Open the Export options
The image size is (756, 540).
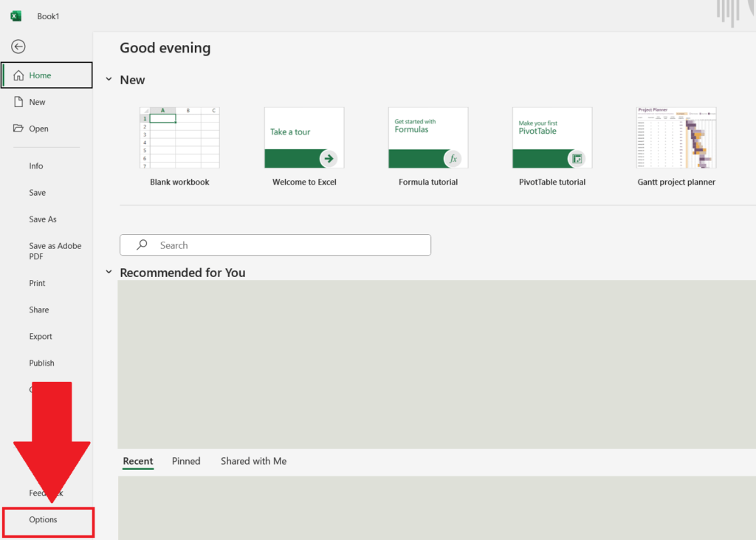point(40,336)
